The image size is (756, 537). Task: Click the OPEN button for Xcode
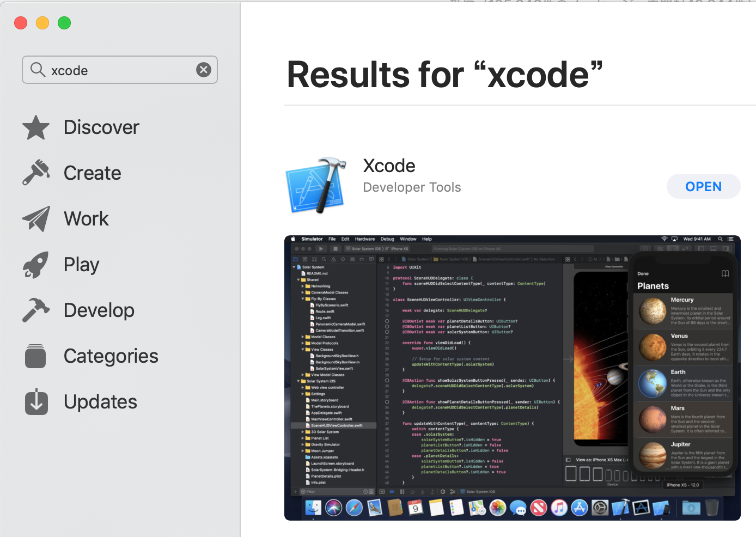coord(703,187)
